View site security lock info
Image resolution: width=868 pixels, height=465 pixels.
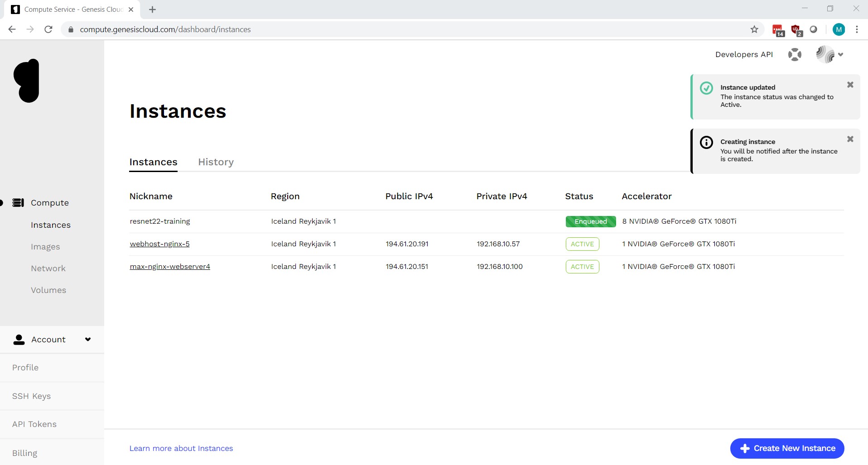(71, 29)
